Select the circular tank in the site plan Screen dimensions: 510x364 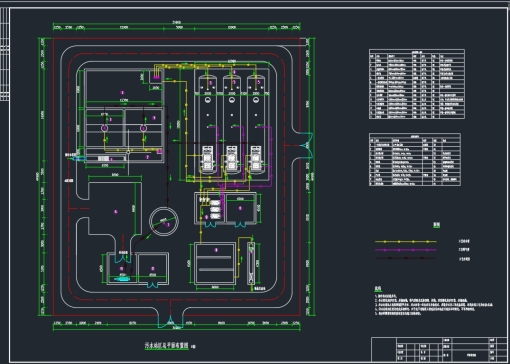(x=164, y=221)
